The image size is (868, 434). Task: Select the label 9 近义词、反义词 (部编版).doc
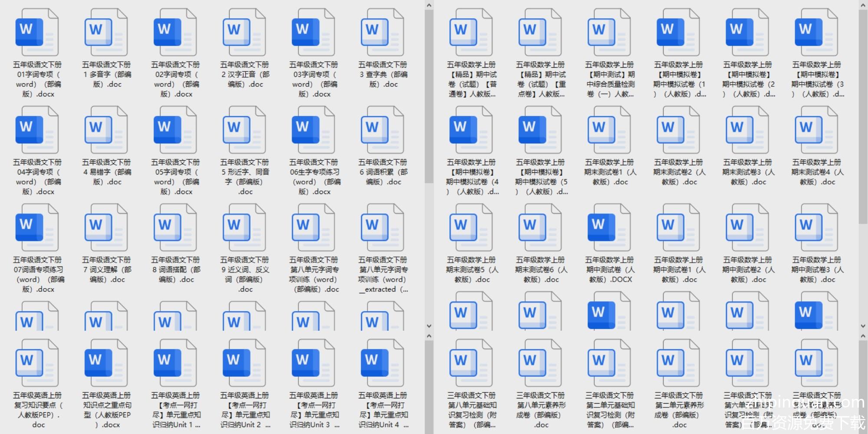(244, 274)
